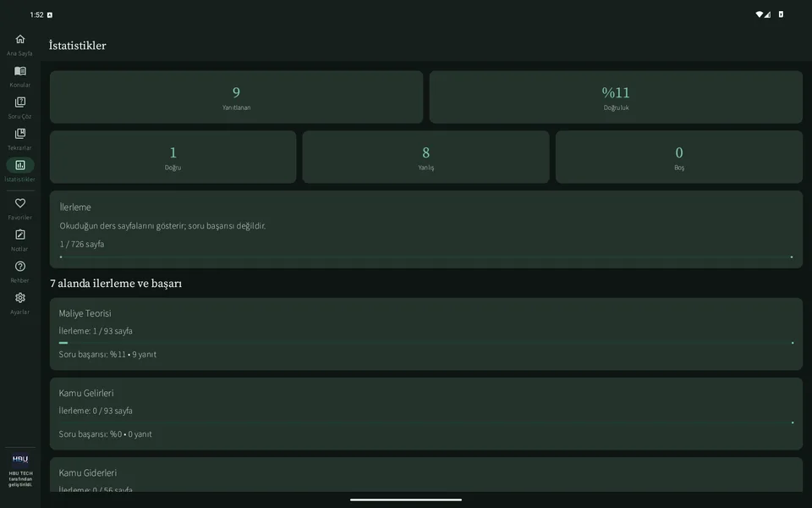Open the Kamu Giderleri card
This screenshot has width=812, height=508.
tap(426, 474)
